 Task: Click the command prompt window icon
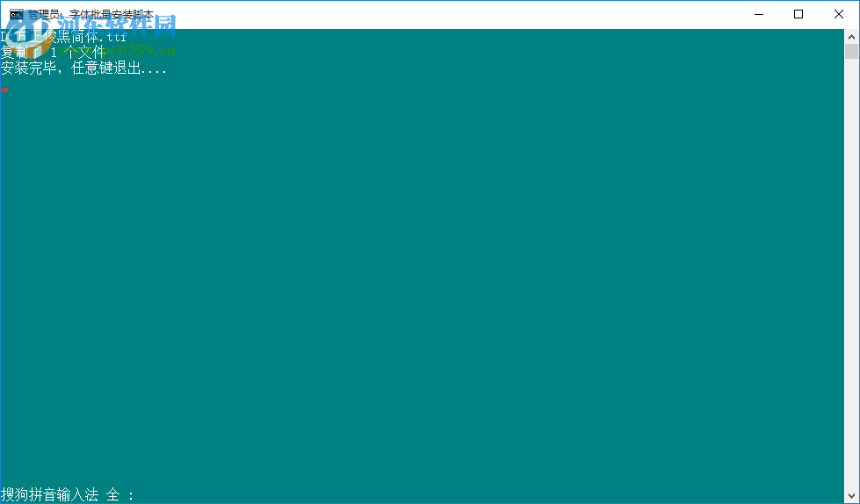coord(17,14)
